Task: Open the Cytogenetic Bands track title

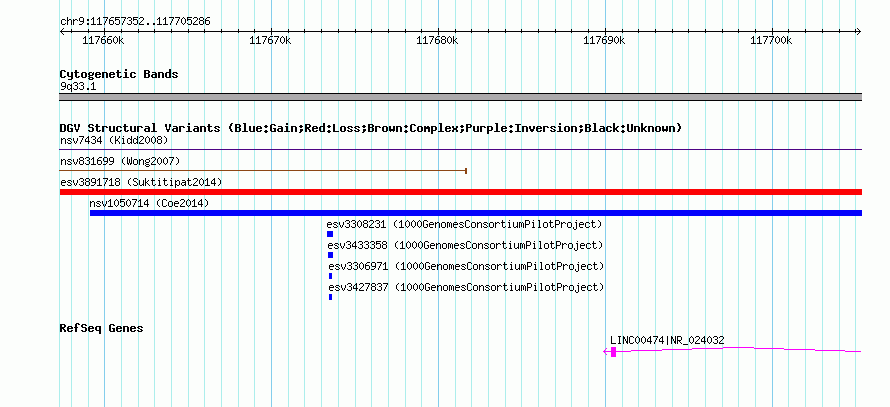Action: [119, 74]
